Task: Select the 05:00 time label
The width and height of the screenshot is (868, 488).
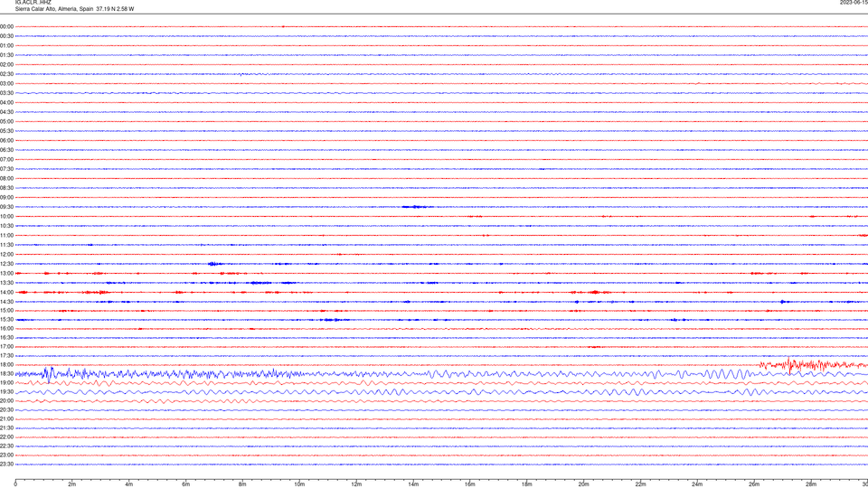Action: point(6,122)
